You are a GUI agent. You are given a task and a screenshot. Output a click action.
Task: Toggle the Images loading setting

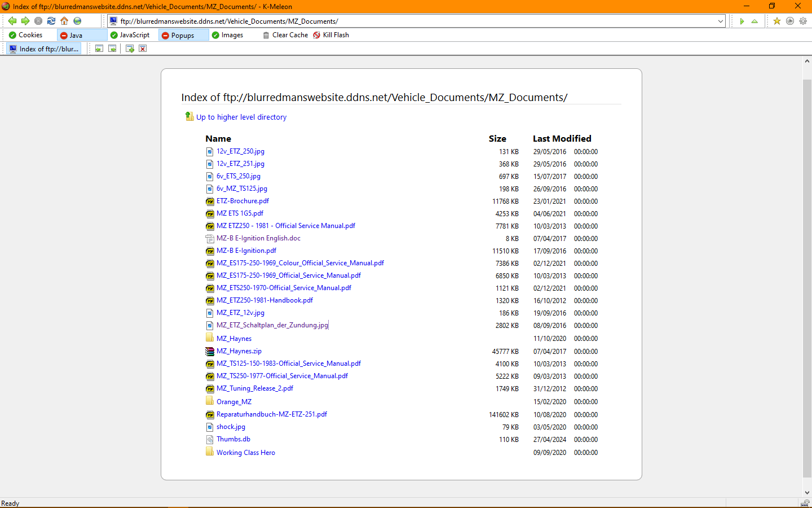click(x=227, y=35)
